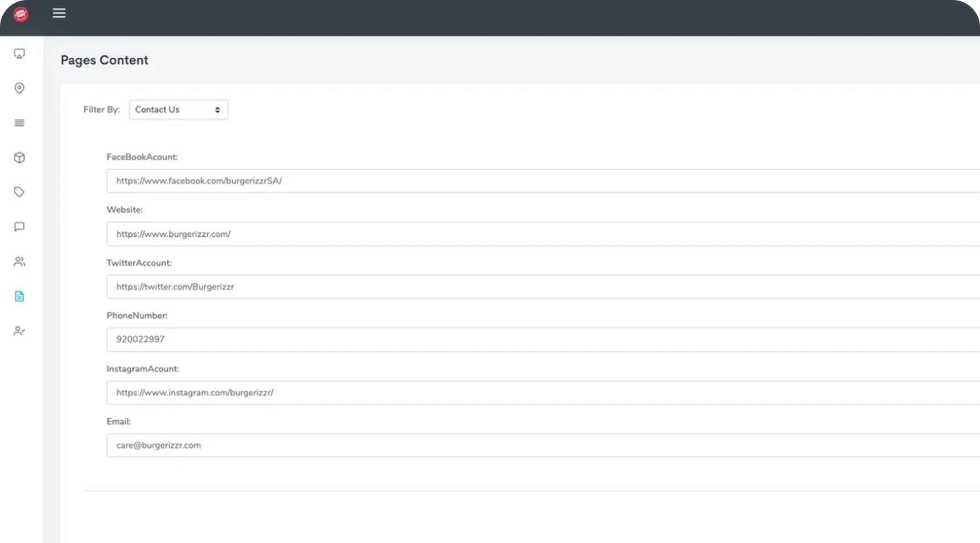
Task: Toggle the hamburger menu in the top bar
Action: 59,13
